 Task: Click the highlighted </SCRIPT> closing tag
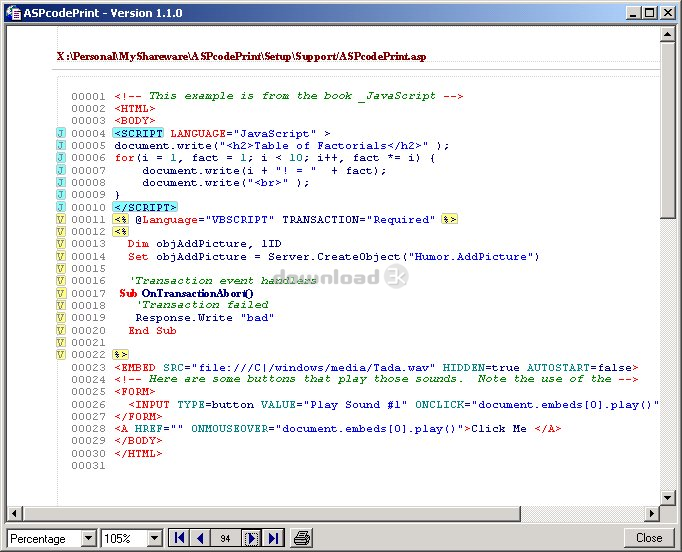(x=145, y=207)
